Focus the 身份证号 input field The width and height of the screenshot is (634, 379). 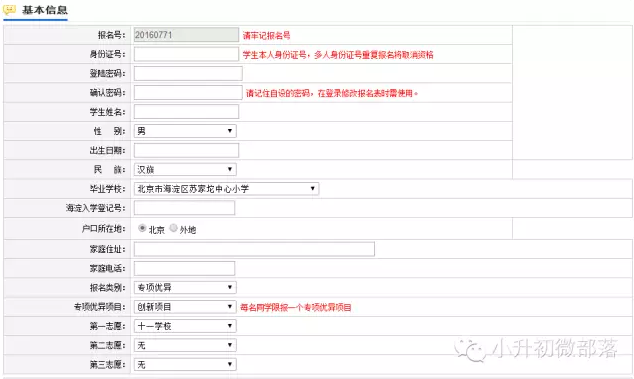(186, 54)
